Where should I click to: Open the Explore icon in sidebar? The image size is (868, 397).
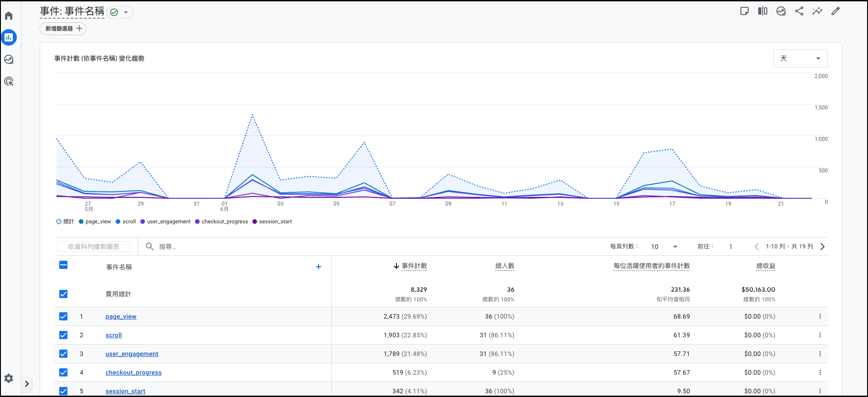pos(9,59)
